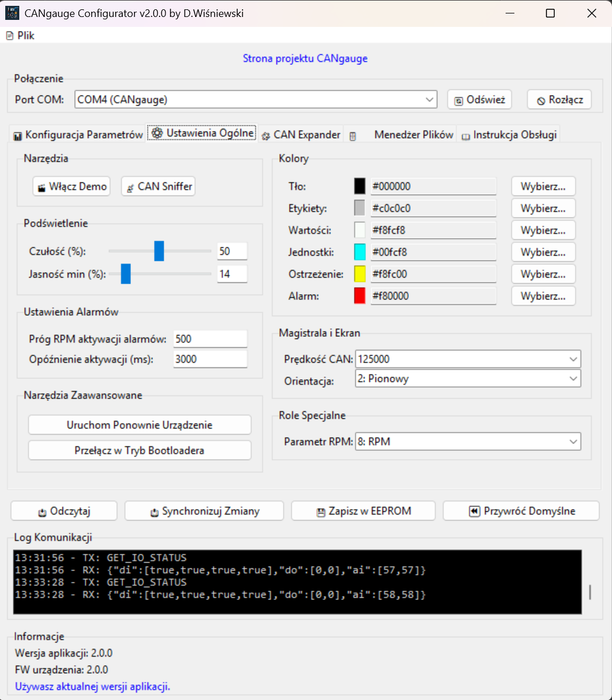Click the yellow Ostrzeżenie color swatch
This screenshot has width=612, height=700.
pyautogui.click(x=359, y=274)
